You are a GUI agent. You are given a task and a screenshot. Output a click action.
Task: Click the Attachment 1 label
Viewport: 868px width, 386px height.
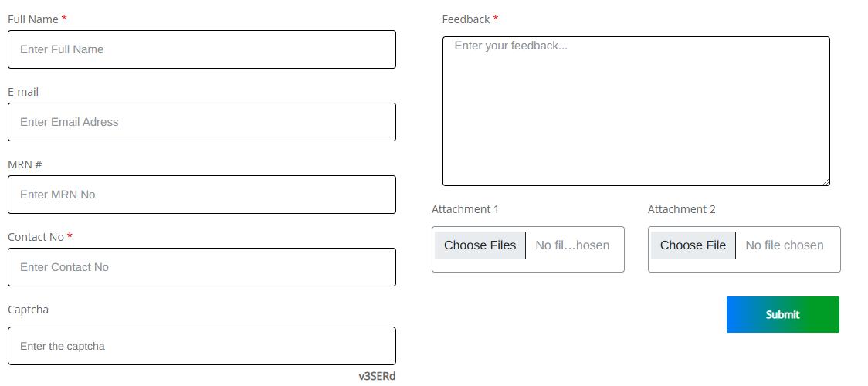465,209
